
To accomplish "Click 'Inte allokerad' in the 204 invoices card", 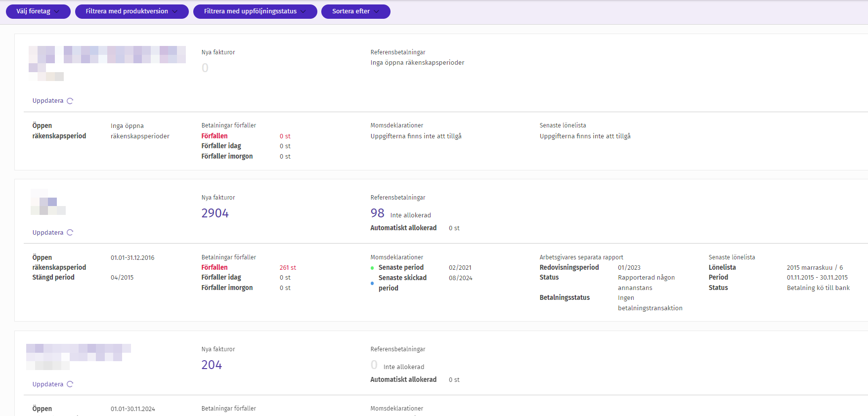I will (404, 367).
